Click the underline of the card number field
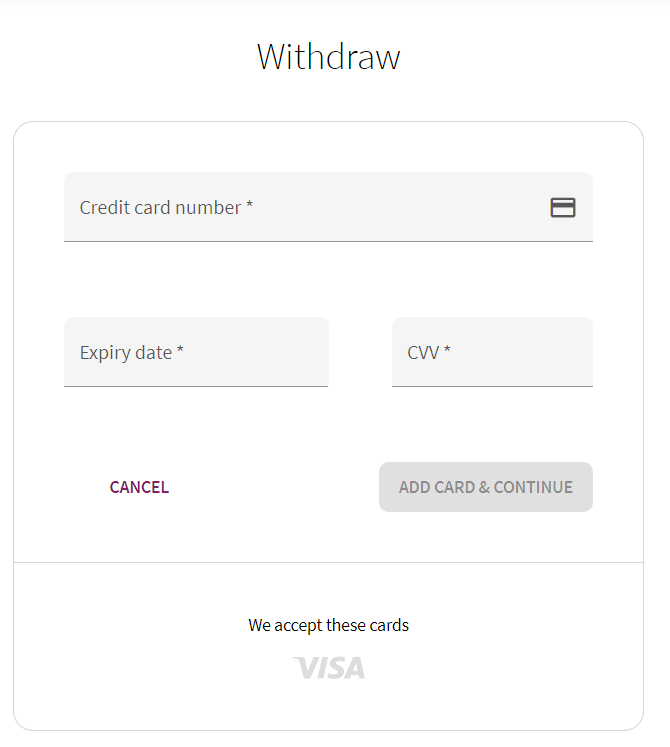Screen dimensions: 670x747 pos(328,241)
